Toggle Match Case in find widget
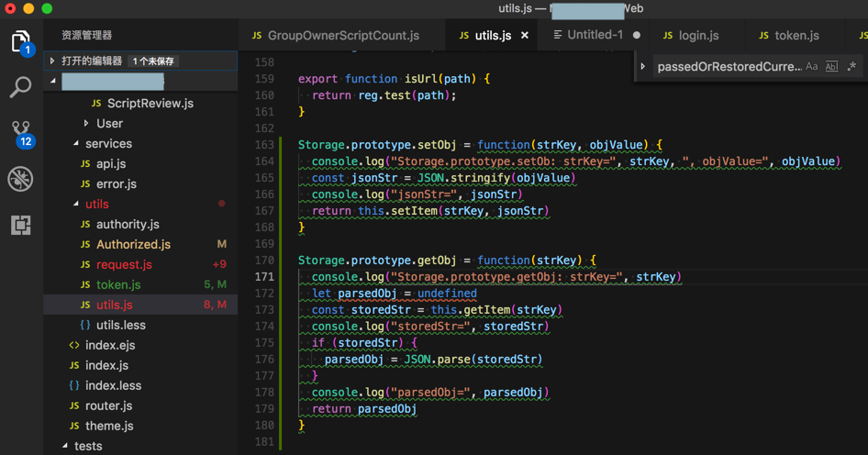 [812, 67]
